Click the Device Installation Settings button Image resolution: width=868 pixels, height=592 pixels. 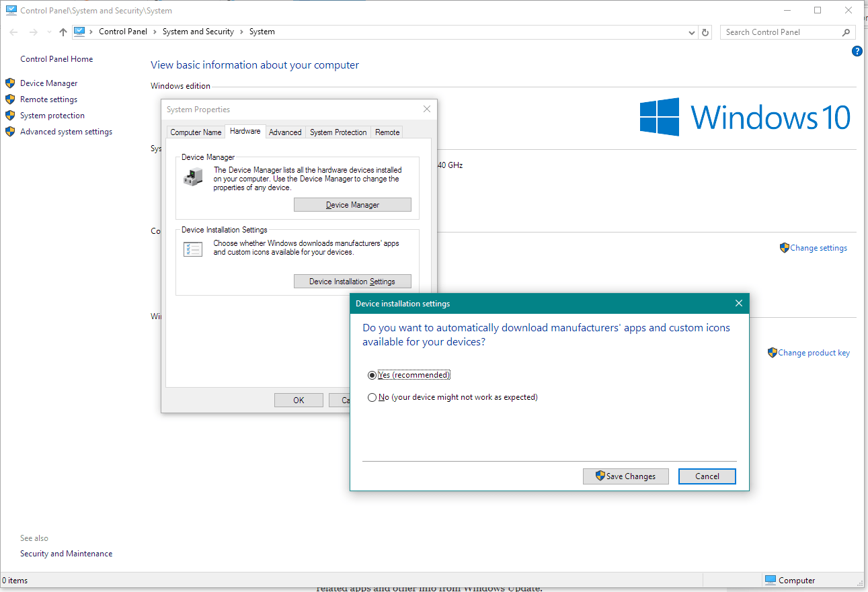point(352,282)
